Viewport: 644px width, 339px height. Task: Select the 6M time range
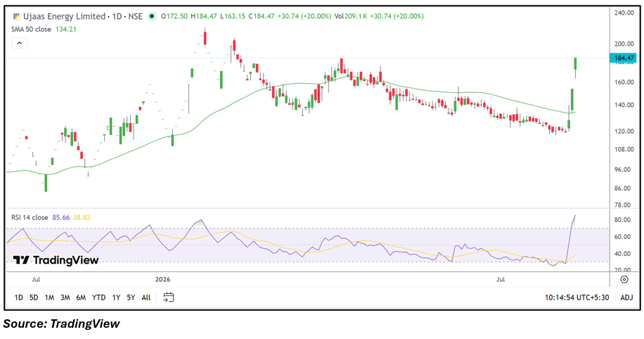(81, 298)
